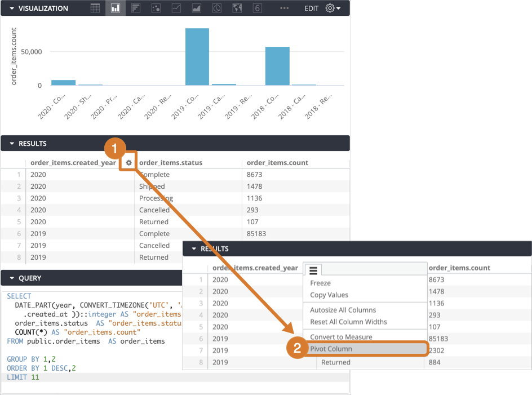The width and height of the screenshot is (532, 395).
Task: Collapse the VISUALIZATION section
Action: (11, 8)
